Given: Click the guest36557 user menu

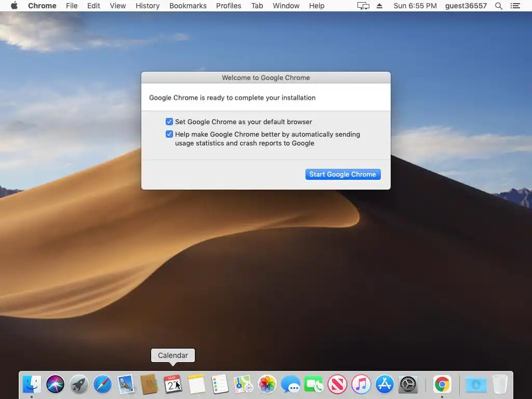Looking at the screenshot, I should tap(466, 6).
